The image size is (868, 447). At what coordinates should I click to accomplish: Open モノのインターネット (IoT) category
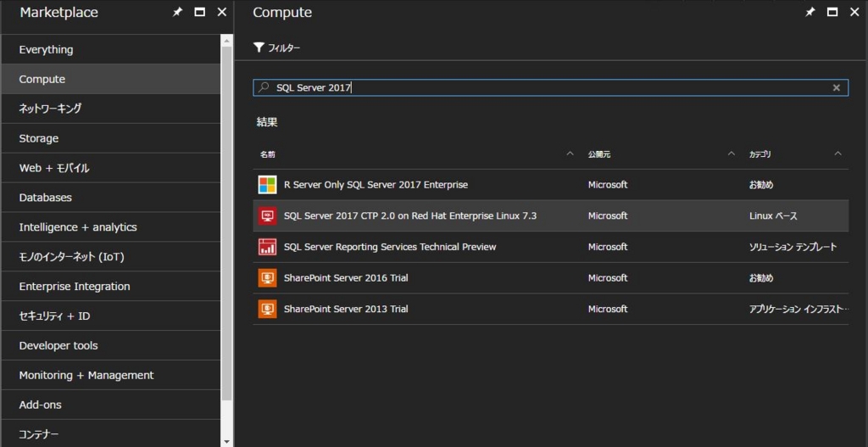coord(111,256)
